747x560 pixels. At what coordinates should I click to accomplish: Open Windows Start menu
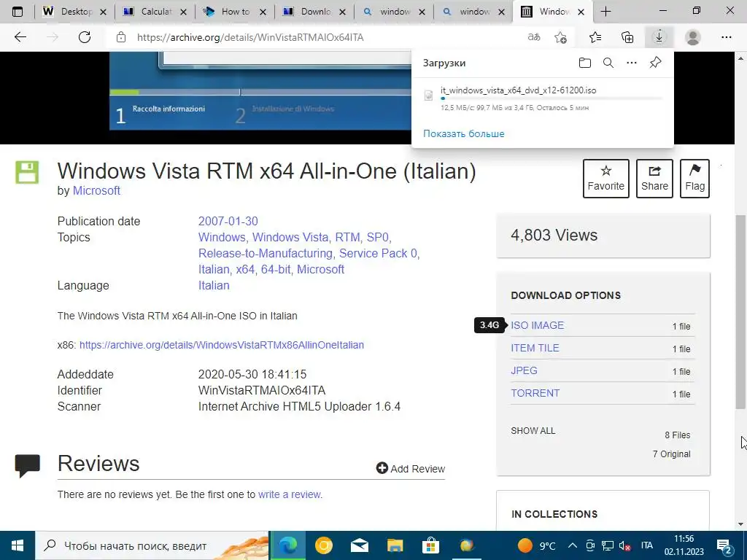pos(18,545)
